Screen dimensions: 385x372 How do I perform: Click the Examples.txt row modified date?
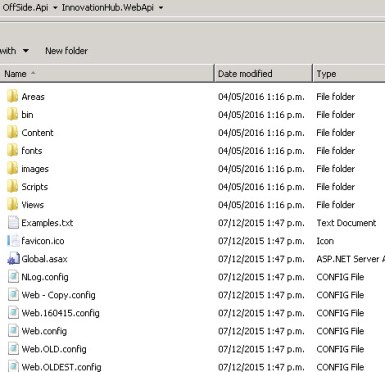pyautogui.click(x=261, y=223)
